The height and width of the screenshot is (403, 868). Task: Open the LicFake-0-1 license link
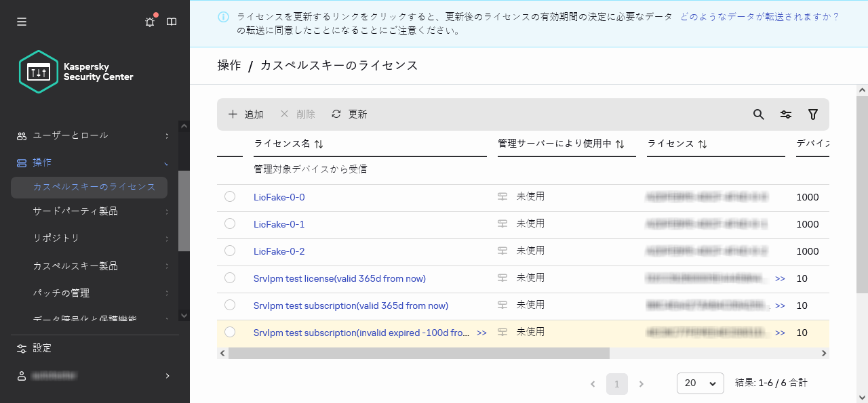279,224
